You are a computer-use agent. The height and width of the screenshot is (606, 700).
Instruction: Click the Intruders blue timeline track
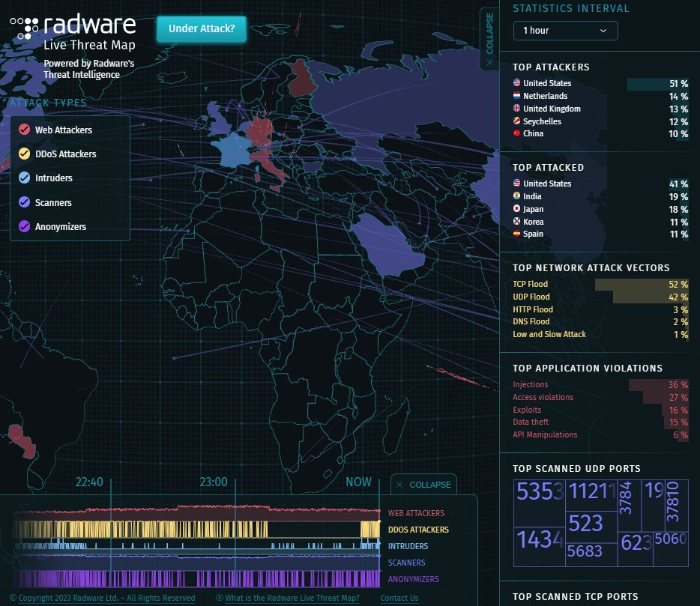(x=196, y=546)
